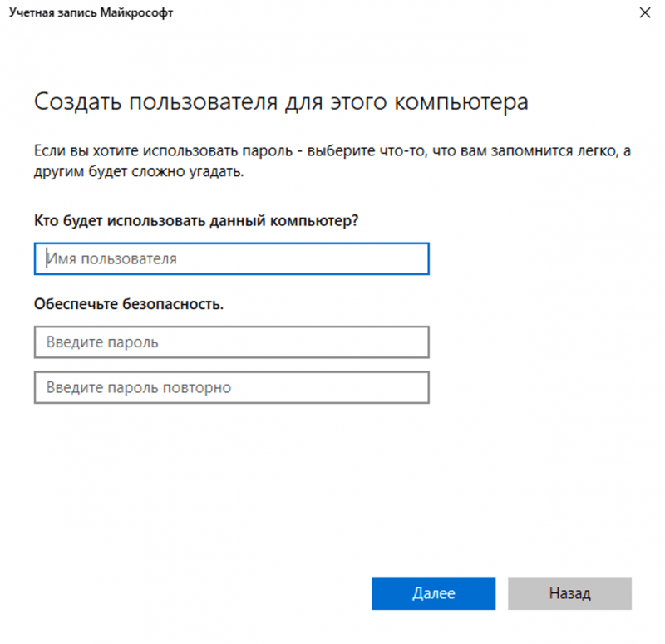Click the 'Учетная запись Майкрософт' window title

91,14
